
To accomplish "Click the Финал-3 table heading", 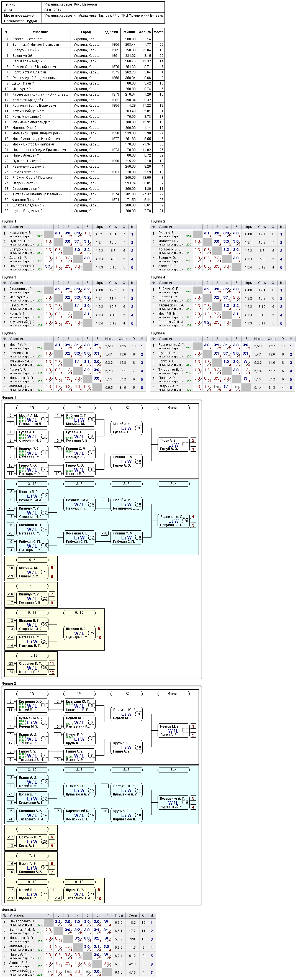I will [x=9, y=910].
